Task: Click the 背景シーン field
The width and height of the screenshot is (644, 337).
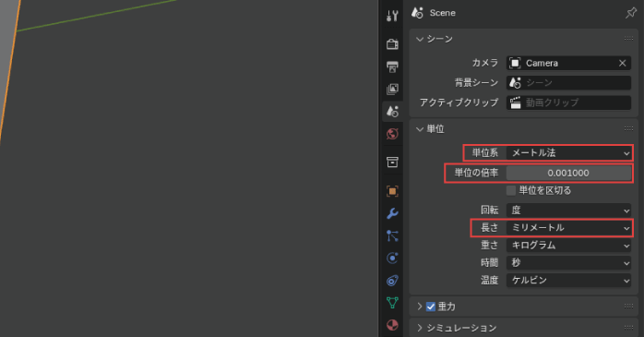Action: [569, 83]
